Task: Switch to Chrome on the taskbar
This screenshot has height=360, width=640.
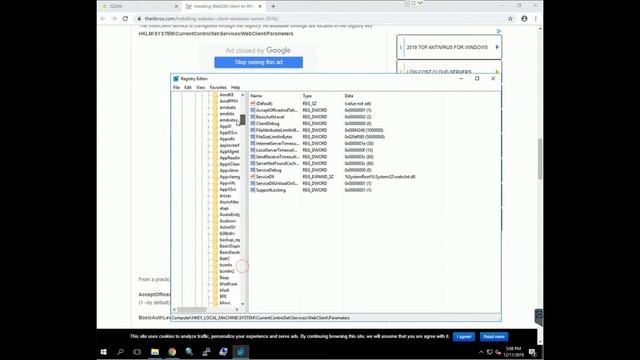Action: (172, 352)
